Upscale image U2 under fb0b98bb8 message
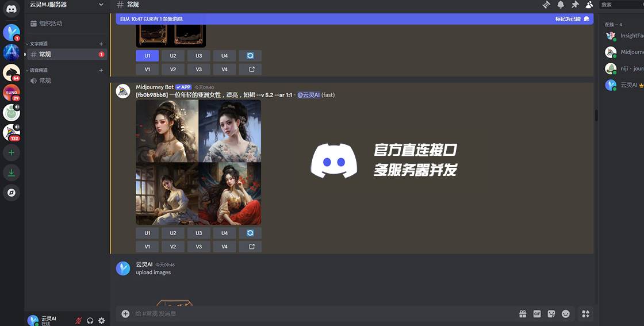This screenshot has height=326, width=644. (x=173, y=233)
